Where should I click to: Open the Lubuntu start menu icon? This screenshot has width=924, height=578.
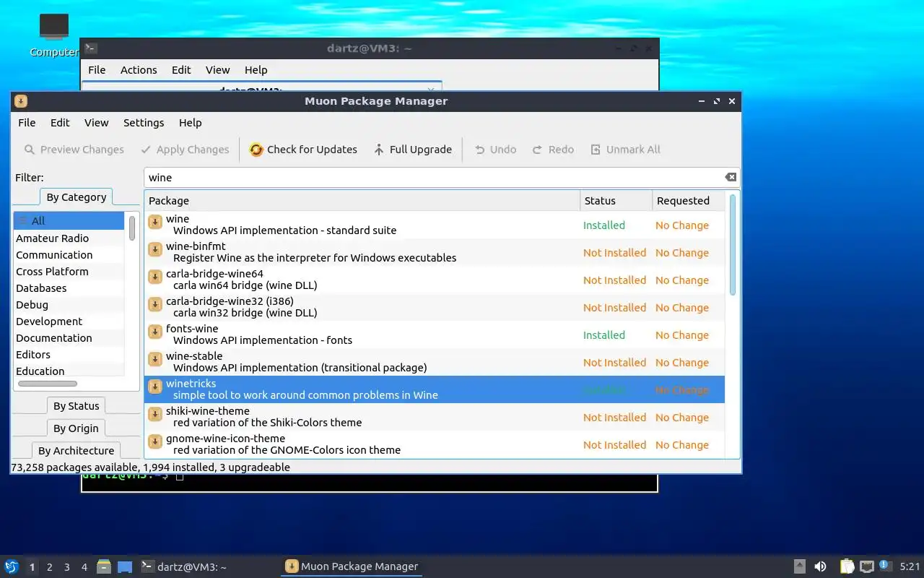(11, 566)
